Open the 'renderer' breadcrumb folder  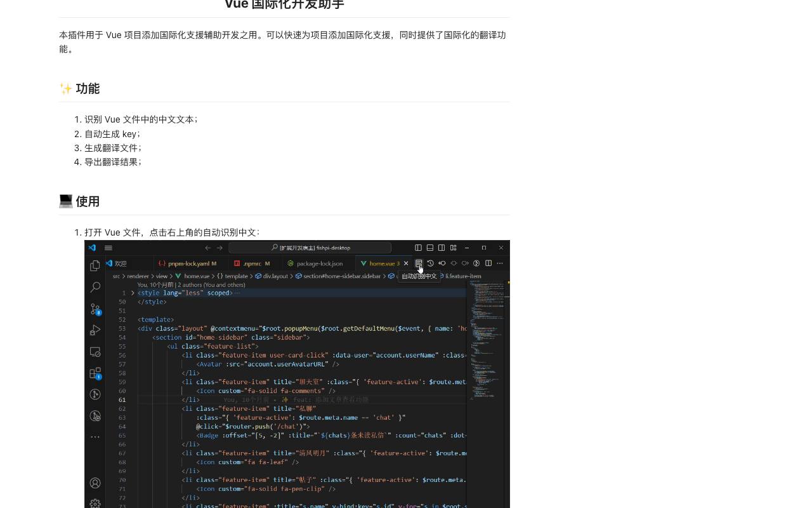(x=138, y=276)
